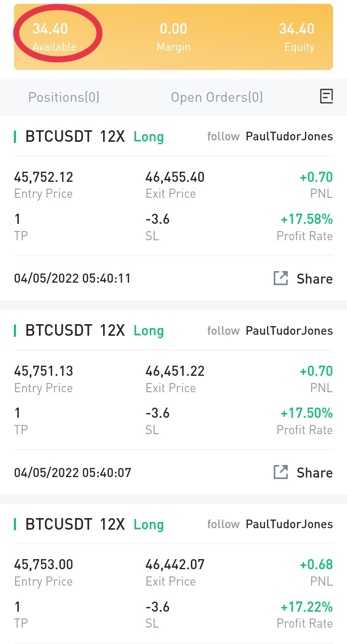Open the order history document icon
The height and width of the screenshot is (644, 347).
[x=326, y=96]
